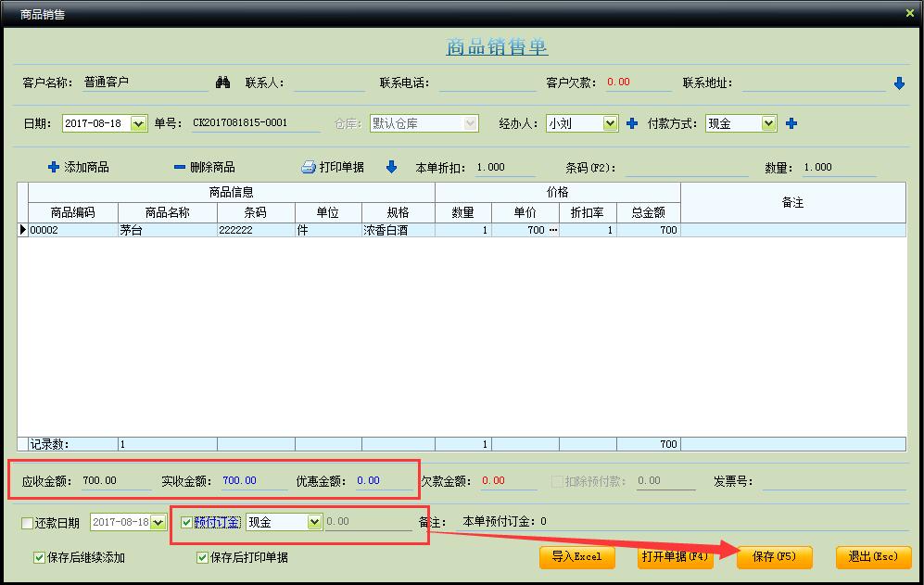Expand the 付款方式 dropdown

(x=768, y=124)
